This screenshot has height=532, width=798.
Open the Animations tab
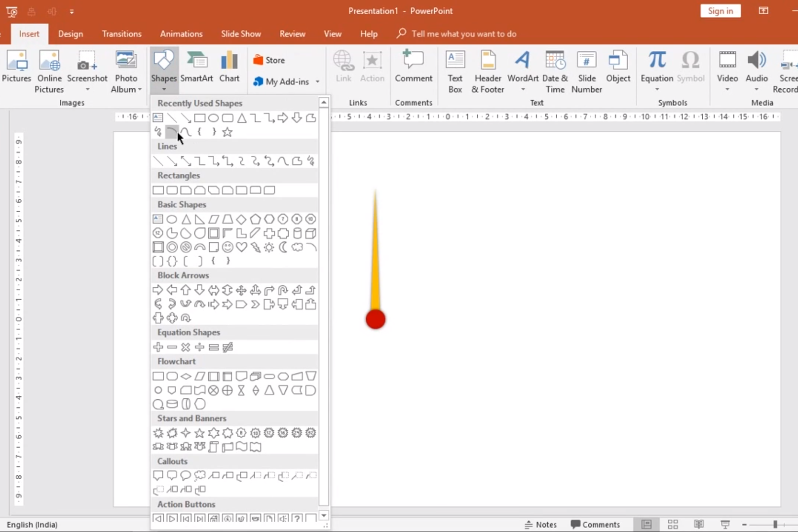point(181,34)
